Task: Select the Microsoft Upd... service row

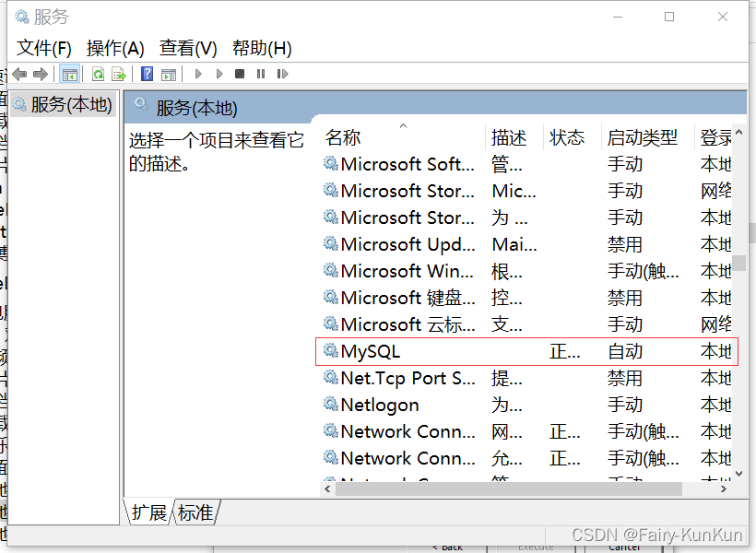Action: (527, 244)
